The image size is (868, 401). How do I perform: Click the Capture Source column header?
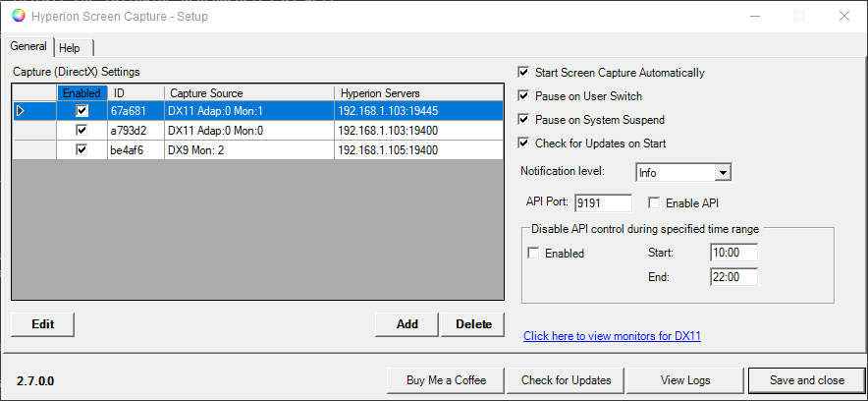pos(249,93)
